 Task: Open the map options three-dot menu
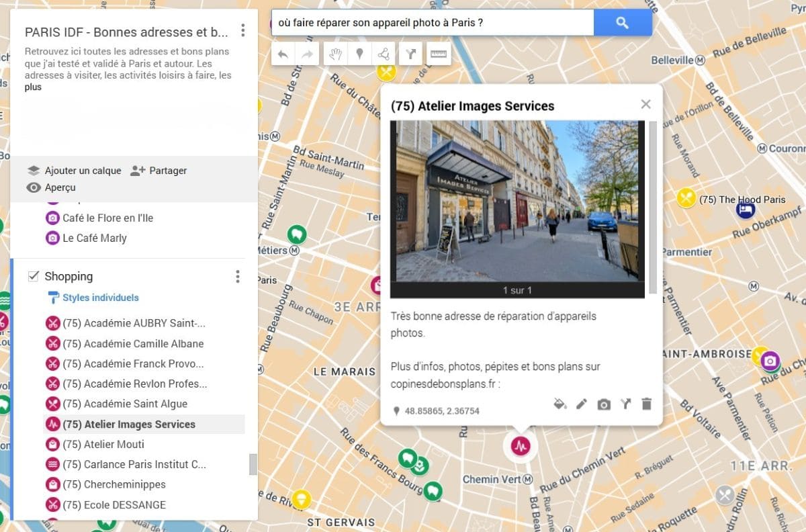pos(243,31)
